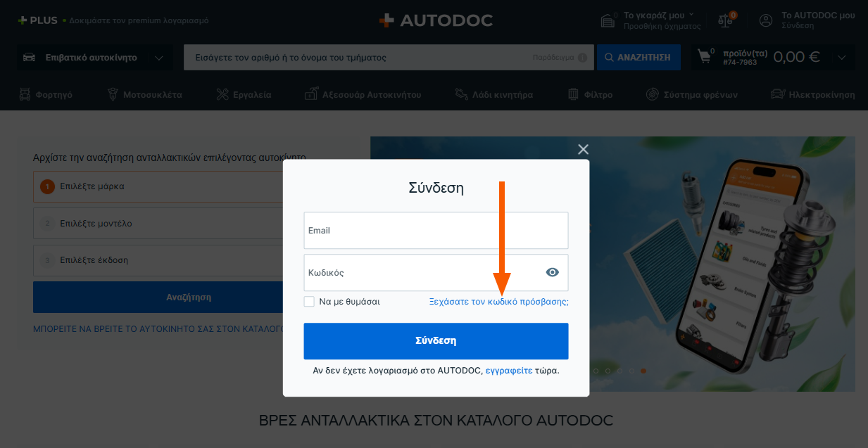The image size is (868, 448).
Task: Click the oil can icon
Action: click(461, 94)
